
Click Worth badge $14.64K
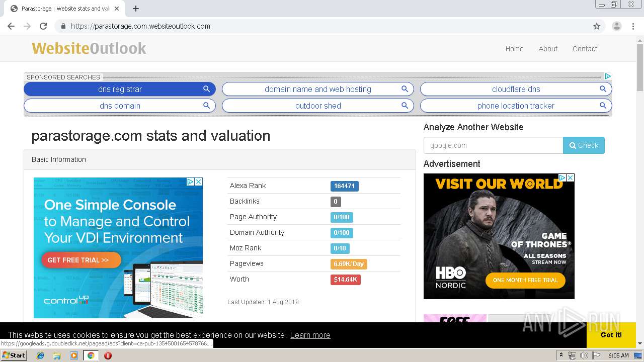[x=345, y=280]
